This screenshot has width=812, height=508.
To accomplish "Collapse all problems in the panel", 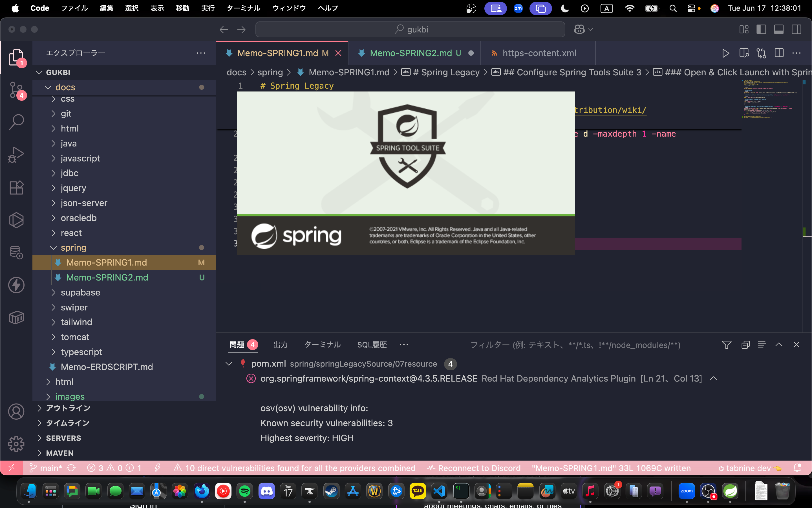I will coord(745,345).
